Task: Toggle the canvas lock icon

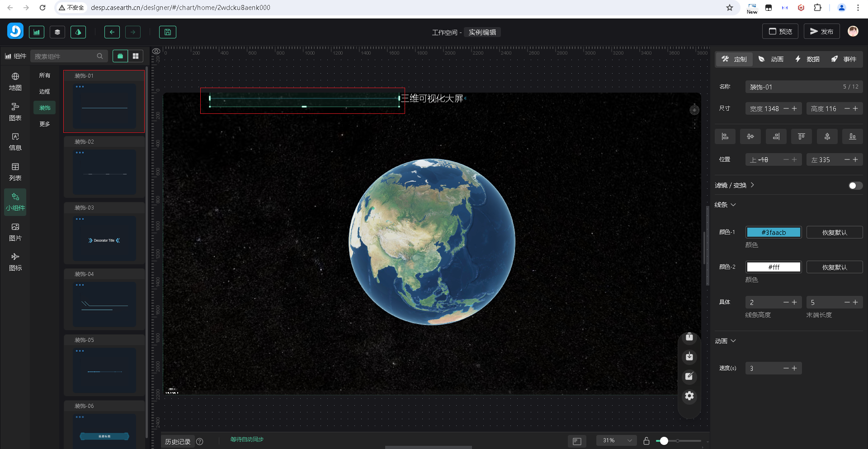Action: (x=646, y=441)
